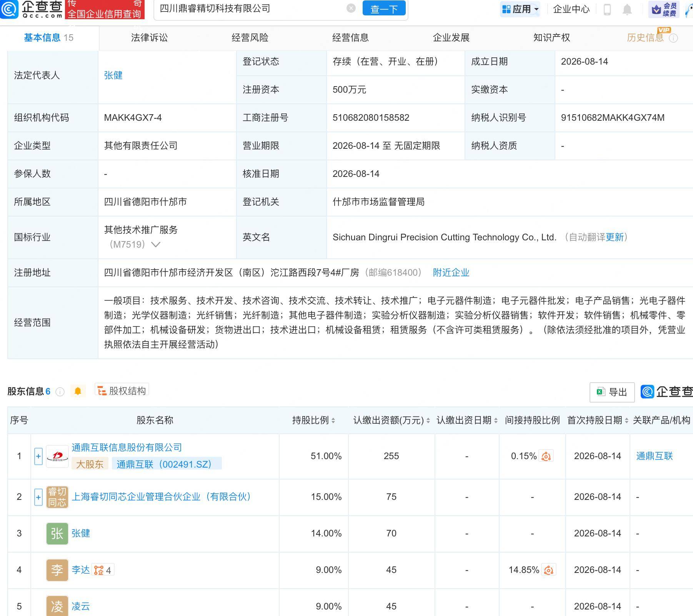Switch to the 经营信息 tab
Viewport: 693px width, 616px height.
350,38
